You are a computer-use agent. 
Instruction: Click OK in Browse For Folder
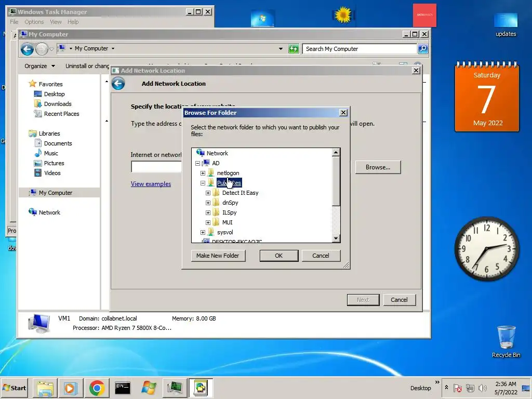(x=279, y=256)
